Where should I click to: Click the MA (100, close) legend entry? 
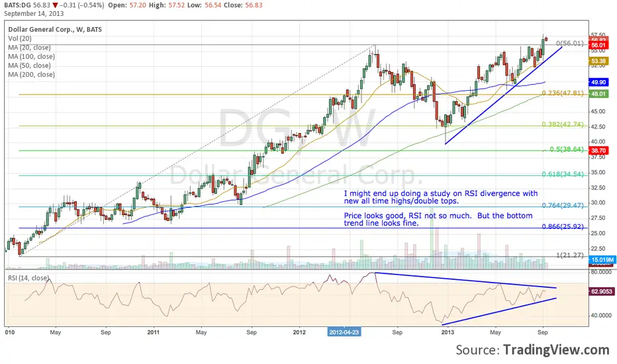[x=32, y=57]
